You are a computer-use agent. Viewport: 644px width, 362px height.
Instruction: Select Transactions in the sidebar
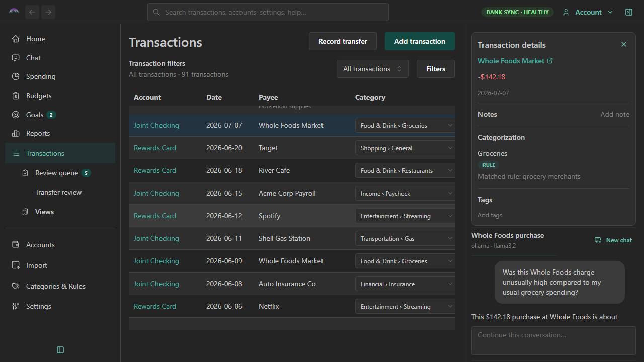pos(60,153)
